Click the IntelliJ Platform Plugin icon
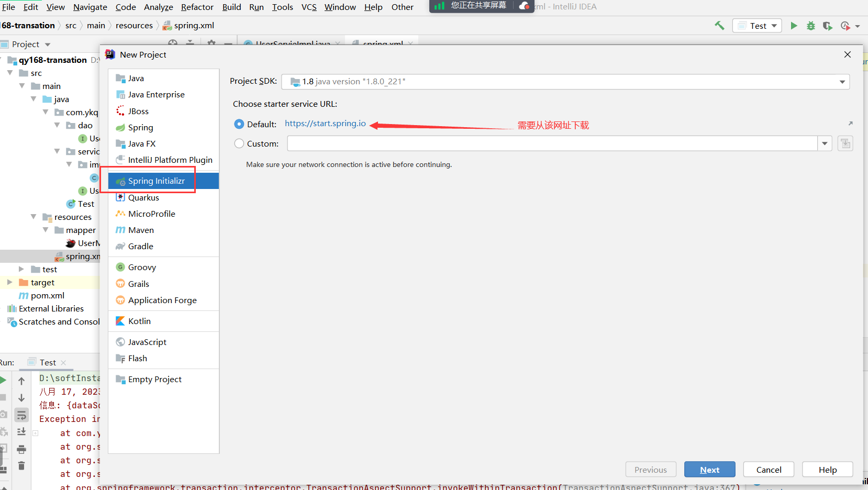Screen dimensions: 868x490 120,160
